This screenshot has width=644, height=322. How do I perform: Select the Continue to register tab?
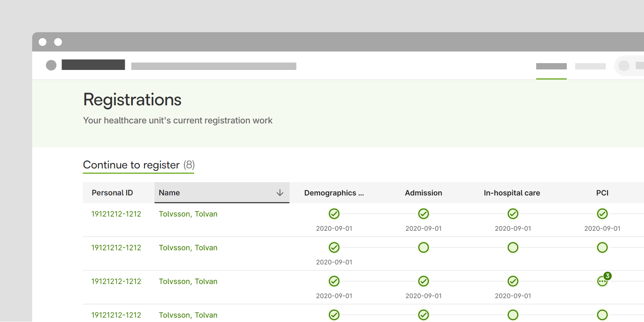coord(138,165)
